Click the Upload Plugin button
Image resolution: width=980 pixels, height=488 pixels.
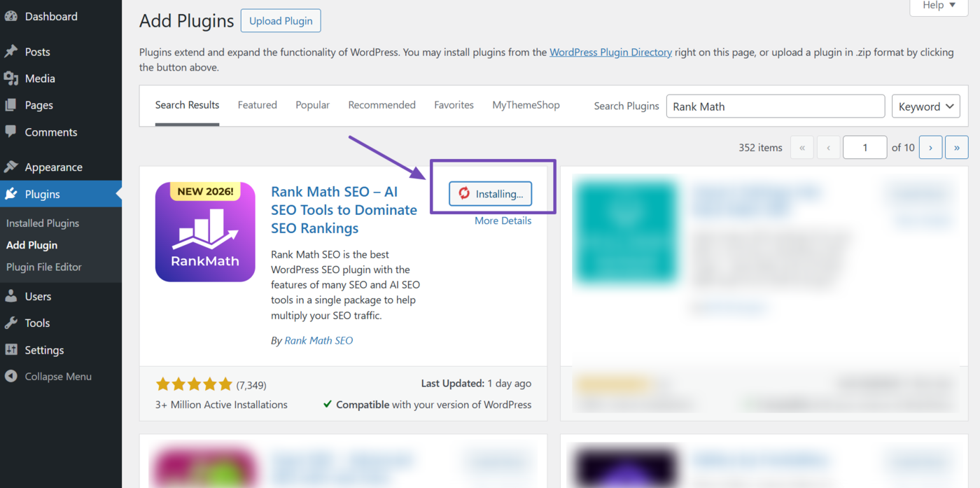(281, 21)
